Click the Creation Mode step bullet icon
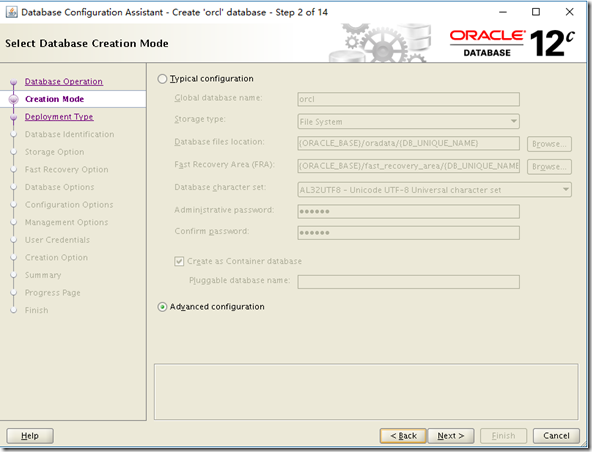592x452 pixels. [x=14, y=99]
